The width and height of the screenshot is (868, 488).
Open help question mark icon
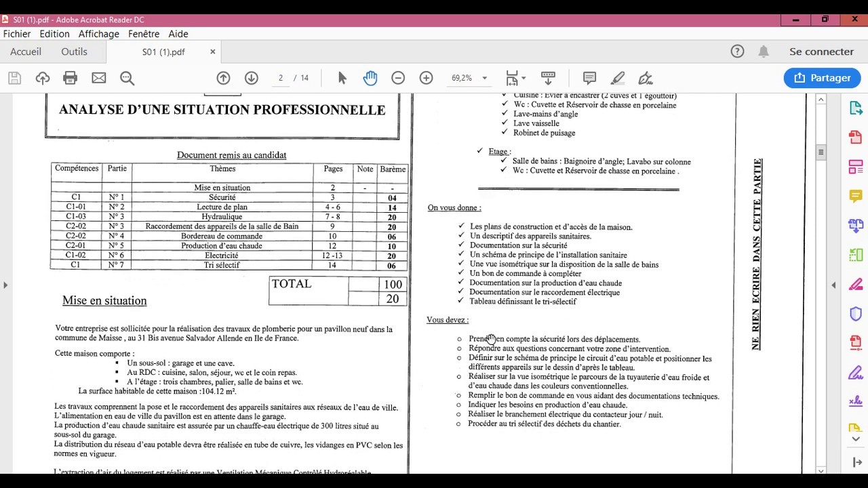tap(737, 52)
